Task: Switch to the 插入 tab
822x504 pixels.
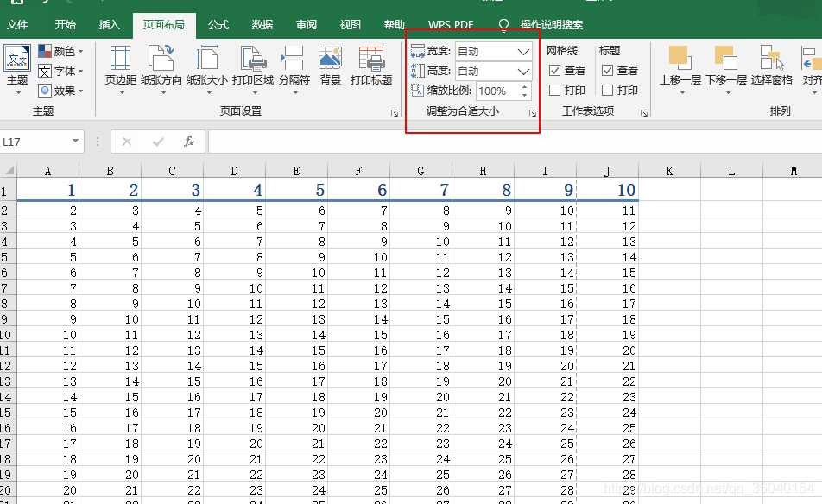Action: [x=110, y=25]
